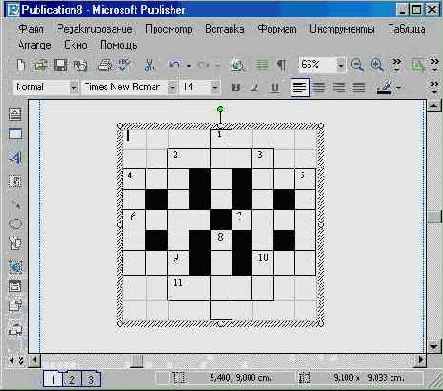The image size is (443, 391).
Task: Click the vertical scrollbar down arrow
Action: click(x=434, y=347)
